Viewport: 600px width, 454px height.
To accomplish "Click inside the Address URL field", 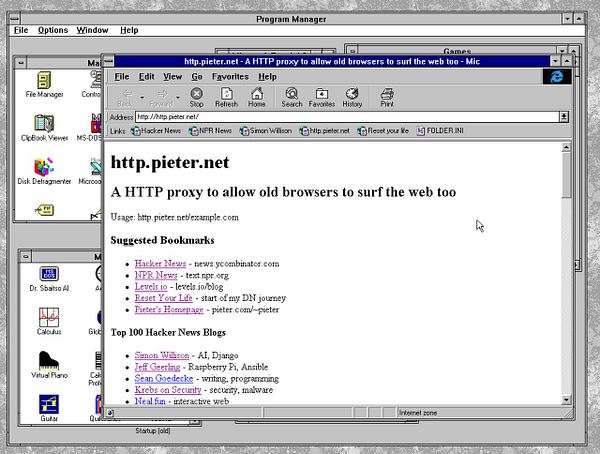I will pos(347,117).
